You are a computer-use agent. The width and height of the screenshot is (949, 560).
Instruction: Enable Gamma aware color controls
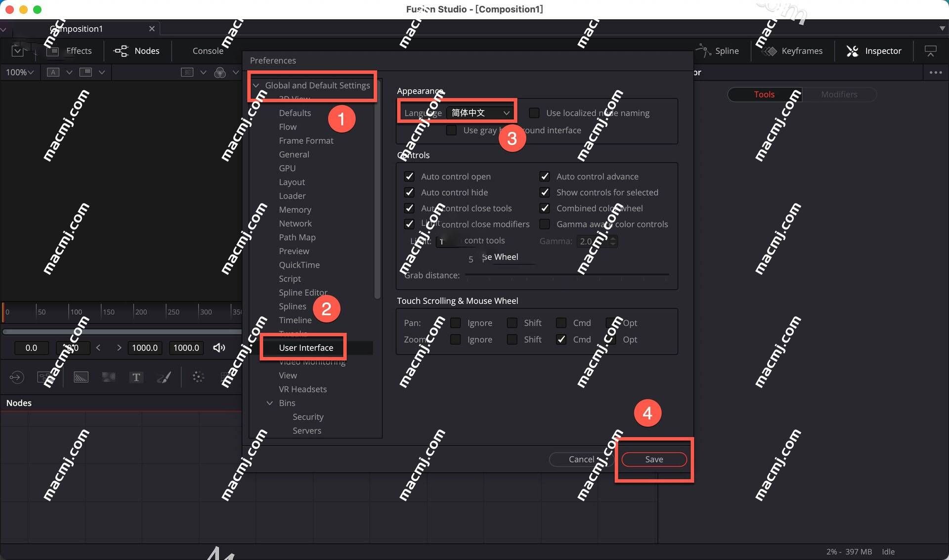[x=544, y=224]
